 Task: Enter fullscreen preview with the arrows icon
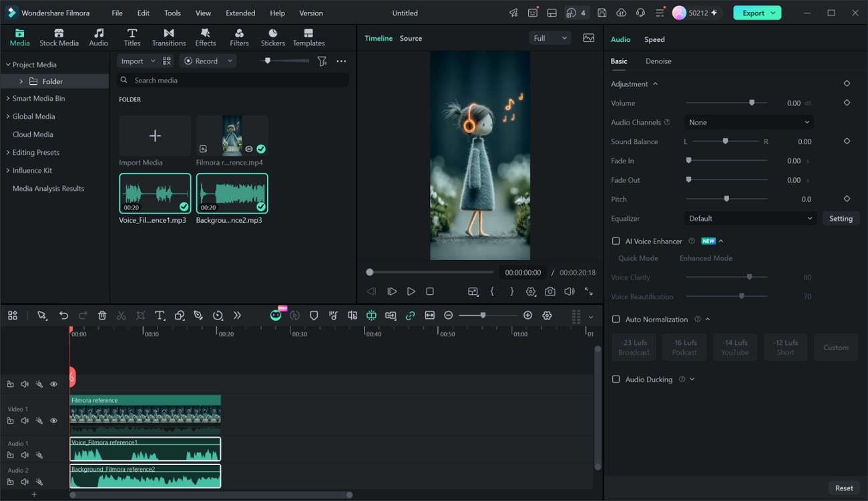click(x=588, y=292)
